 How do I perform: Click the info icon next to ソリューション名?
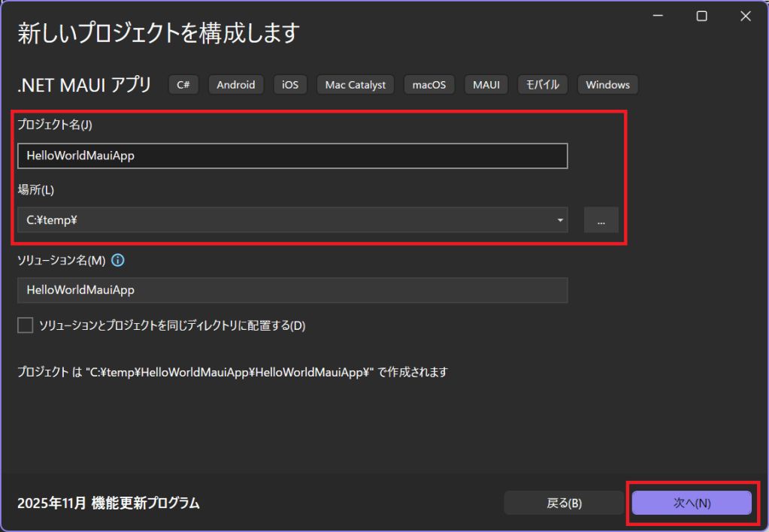[x=118, y=261]
